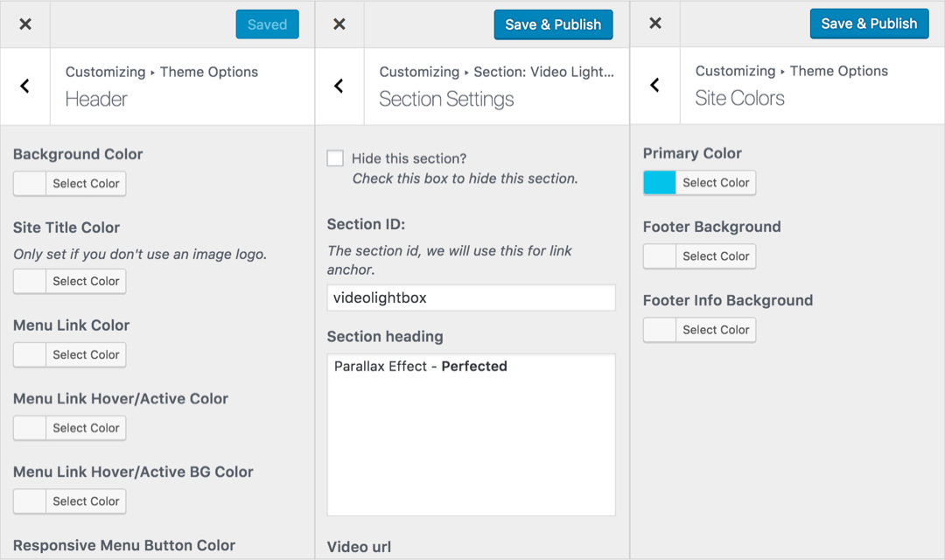Click Select Color under Menu Link Hover/Active BG Color
Screen dimensions: 945x560
coord(86,500)
